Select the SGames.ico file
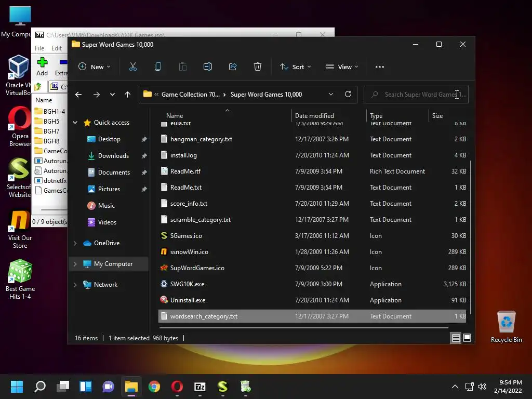The width and height of the screenshot is (532, 399). point(186,236)
